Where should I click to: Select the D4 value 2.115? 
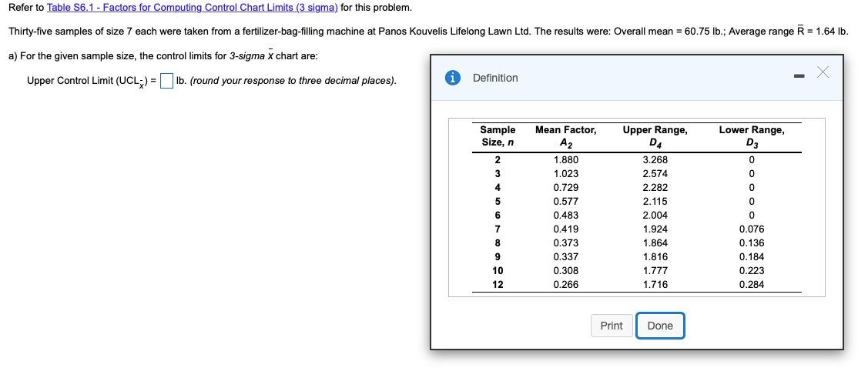tap(655, 202)
